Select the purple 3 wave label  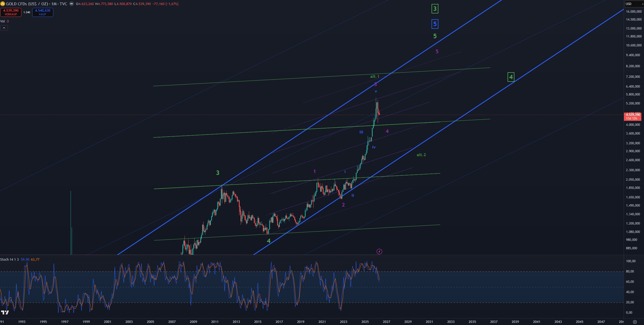(x=376, y=84)
